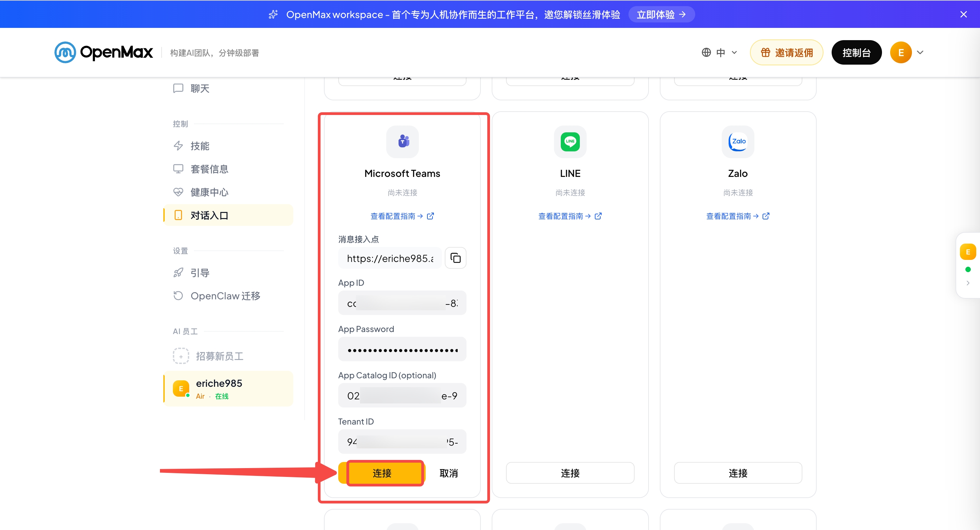Click the rocket guide icon

178,272
